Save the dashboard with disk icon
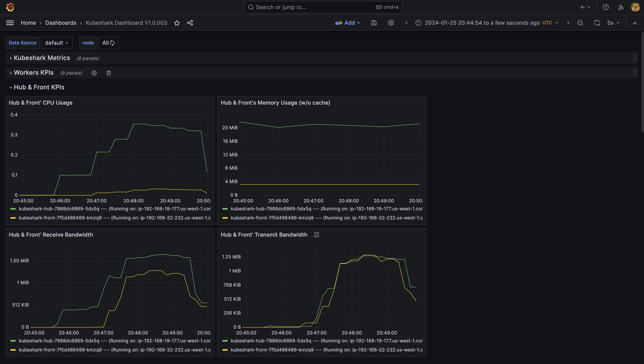 pyautogui.click(x=374, y=23)
